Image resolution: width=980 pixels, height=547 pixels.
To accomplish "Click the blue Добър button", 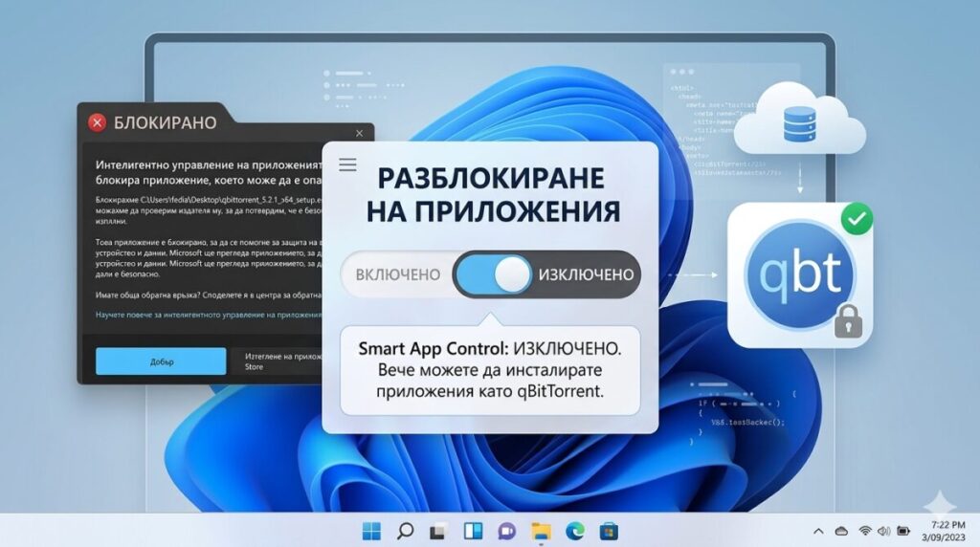I will [x=161, y=361].
